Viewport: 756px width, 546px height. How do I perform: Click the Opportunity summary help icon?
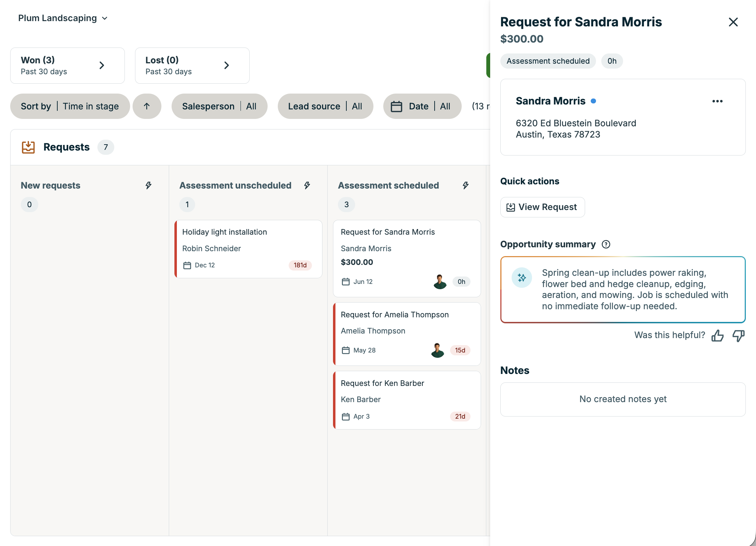[x=606, y=244]
